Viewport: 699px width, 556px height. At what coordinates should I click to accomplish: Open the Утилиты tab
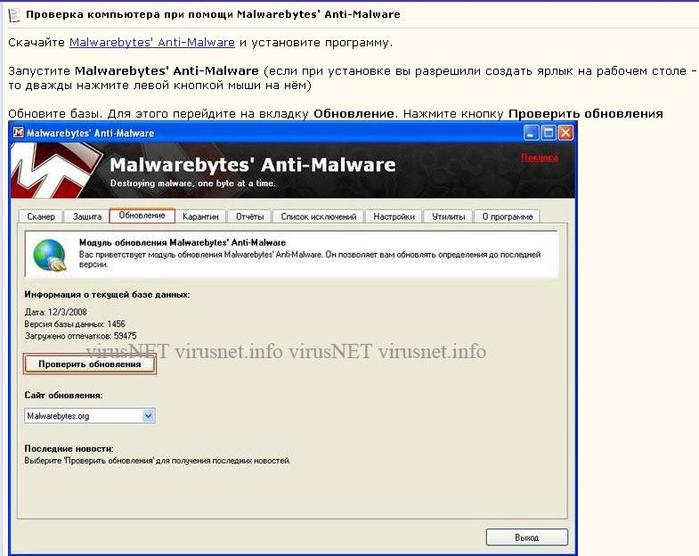(448, 217)
